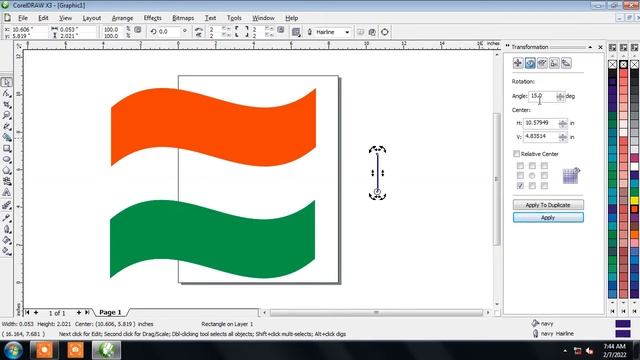Select the Ellipse tool
The width and height of the screenshot is (640, 360).
tap(7, 160)
